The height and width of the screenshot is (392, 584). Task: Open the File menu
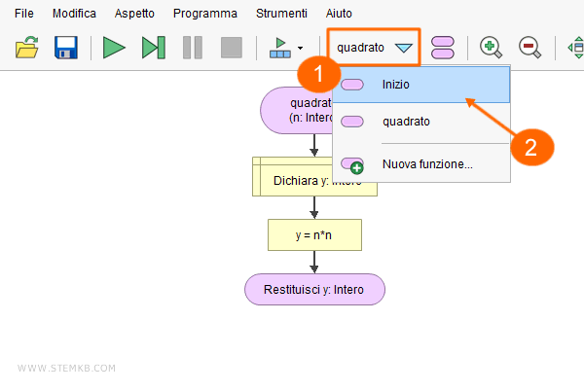[x=23, y=14]
